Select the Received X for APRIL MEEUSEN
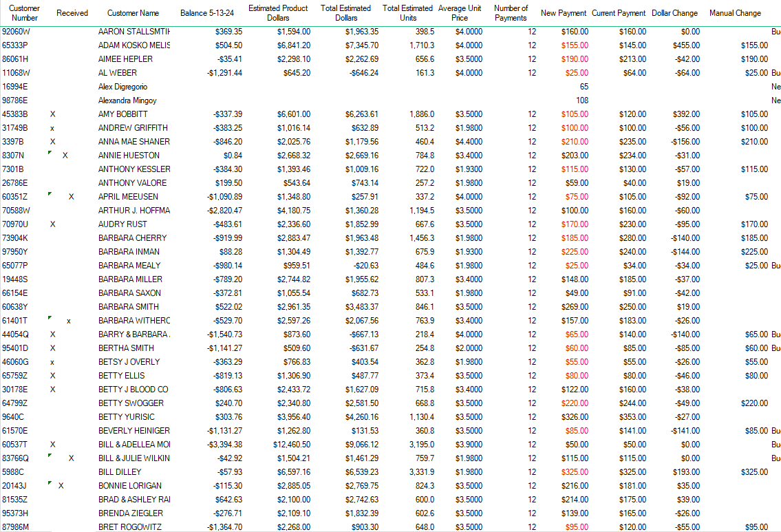781x532 pixels. point(72,197)
